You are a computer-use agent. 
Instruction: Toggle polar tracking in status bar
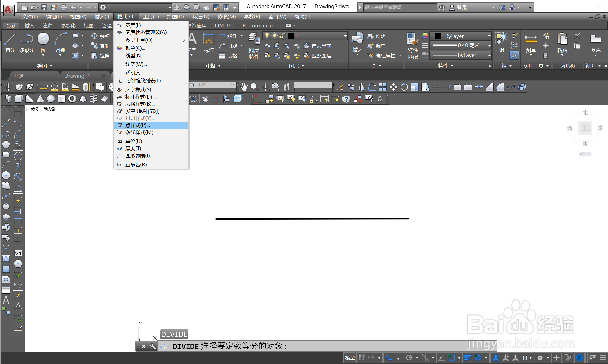point(409,357)
